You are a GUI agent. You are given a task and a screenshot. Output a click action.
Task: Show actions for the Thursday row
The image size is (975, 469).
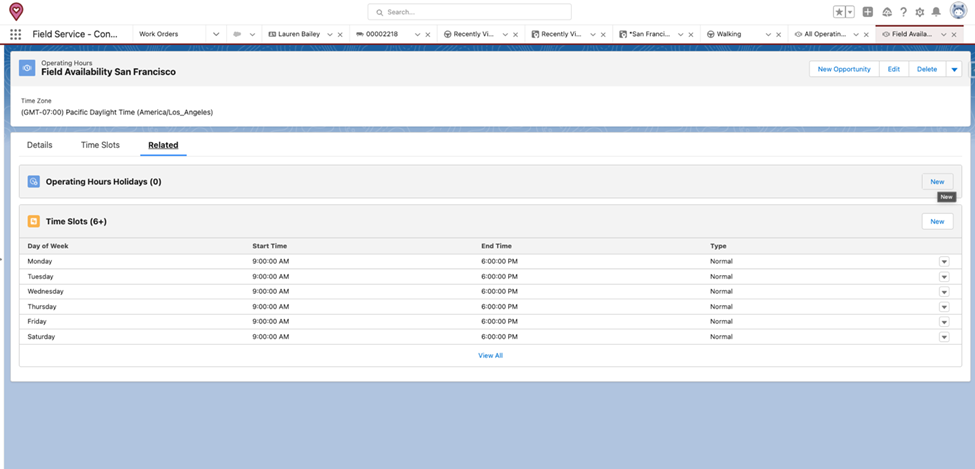tap(944, 307)
